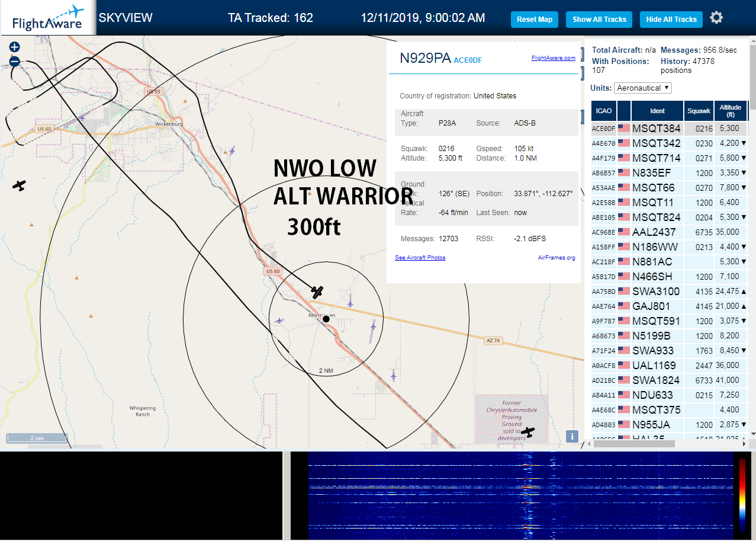The image size is (756, 541).
Task: Click the waterfall color intensity scale
Action: click(742, 495)
